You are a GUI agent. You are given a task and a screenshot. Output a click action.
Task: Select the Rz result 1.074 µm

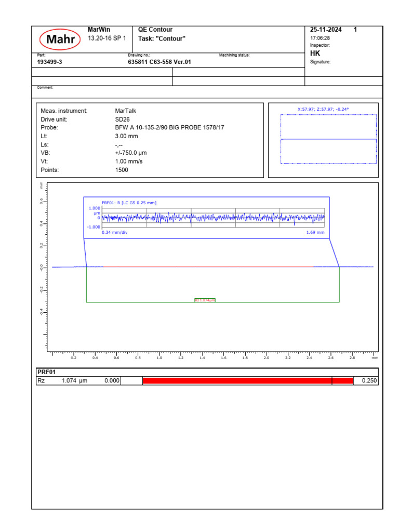(x=74, y=381)
